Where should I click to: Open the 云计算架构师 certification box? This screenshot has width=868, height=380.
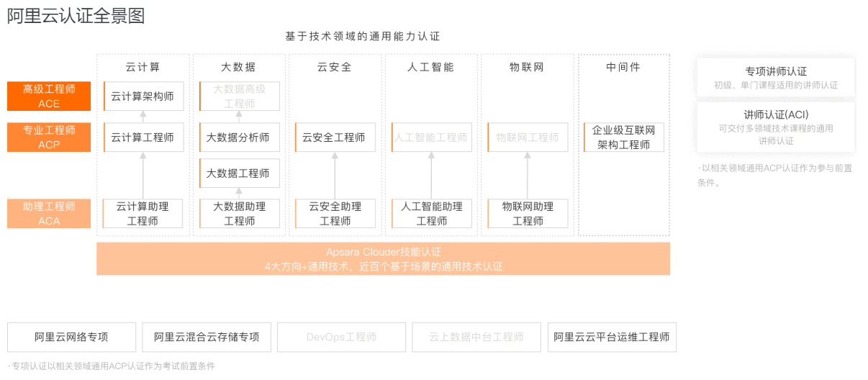pos(143,96)
